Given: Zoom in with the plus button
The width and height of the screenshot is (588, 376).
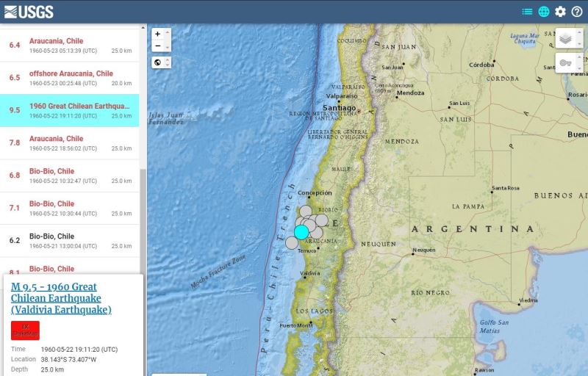Looking at the screenshot, I should (x=157, y=34).
